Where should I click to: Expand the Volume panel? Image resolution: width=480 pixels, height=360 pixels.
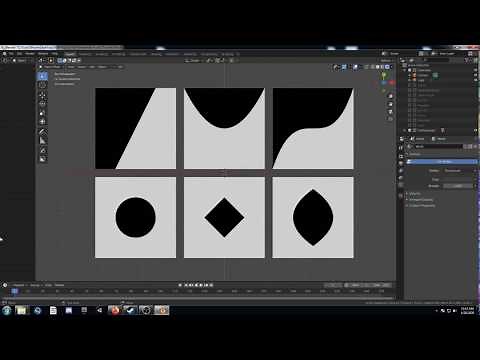415,194
